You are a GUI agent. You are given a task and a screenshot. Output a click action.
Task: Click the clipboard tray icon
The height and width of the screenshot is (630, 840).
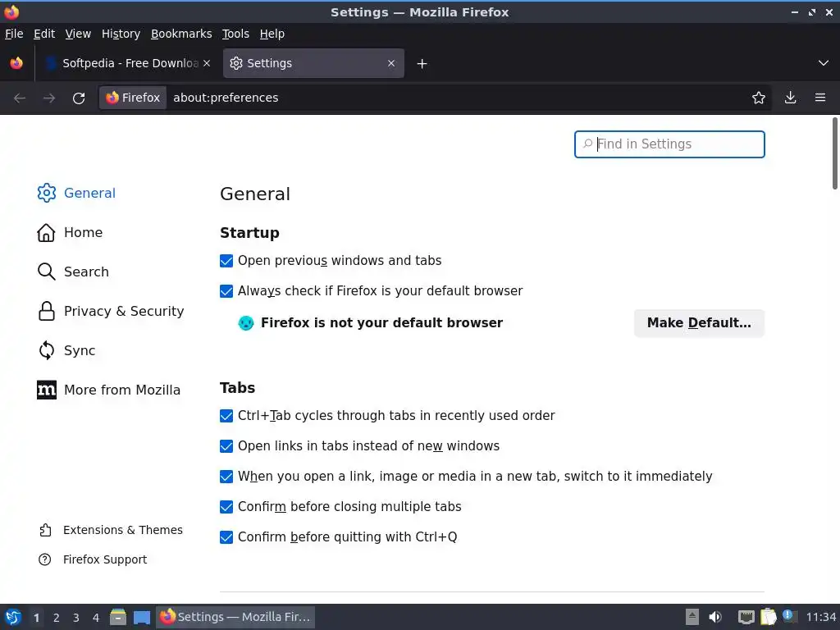tap(768, 617)
